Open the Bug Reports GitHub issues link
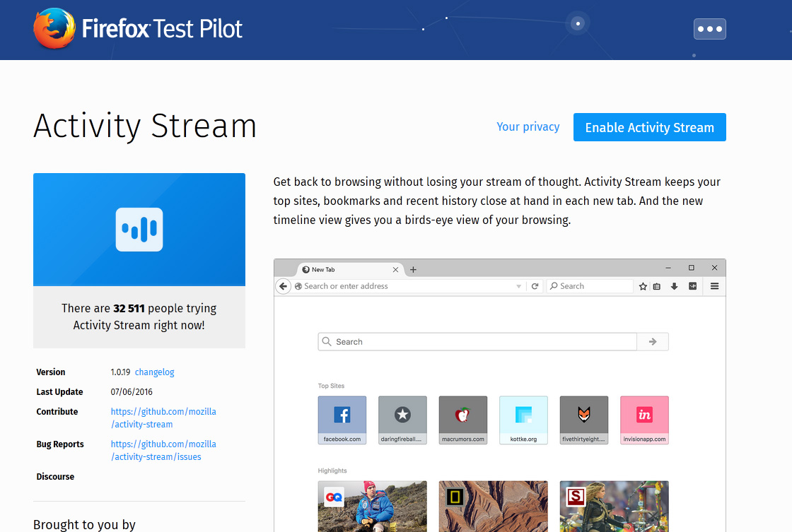The image size is (792, 532). tap(163, 450)
